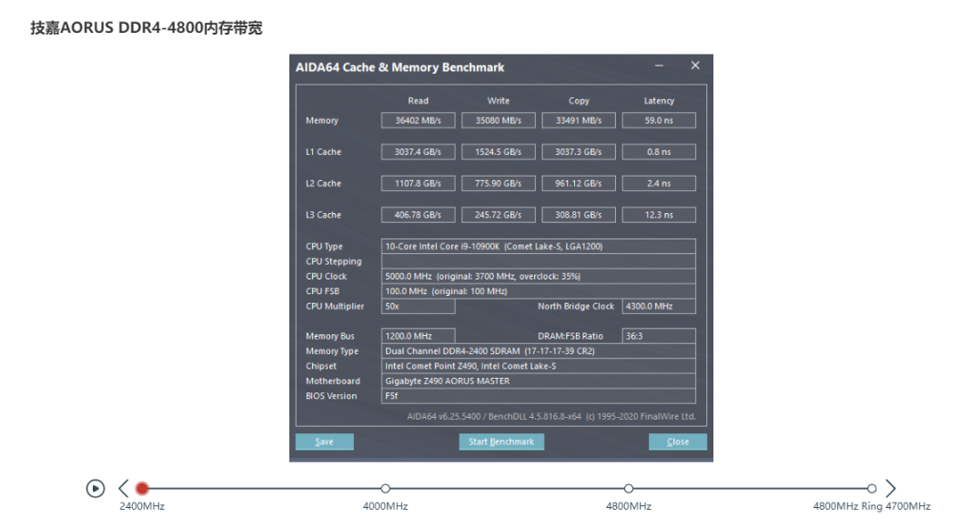Click the North Bridge Clock 4300.0 MHz field
980x528 pixels.
coord(659,307)
